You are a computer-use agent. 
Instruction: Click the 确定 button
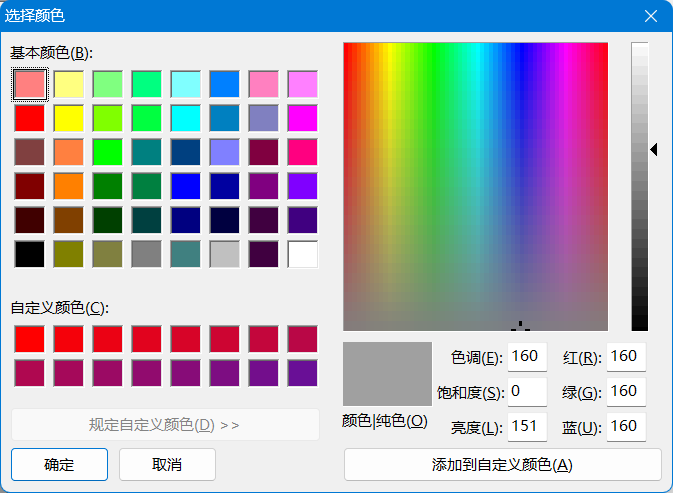pos(59,465)
